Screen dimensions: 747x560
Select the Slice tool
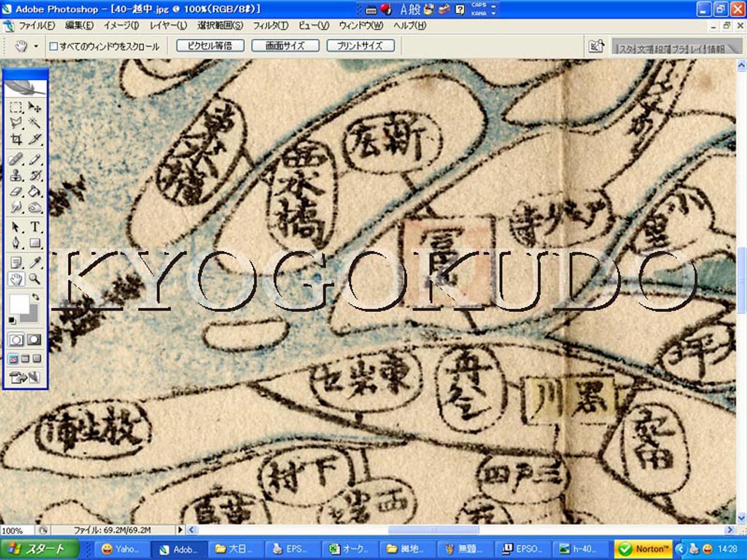click(x=34, y=139)
